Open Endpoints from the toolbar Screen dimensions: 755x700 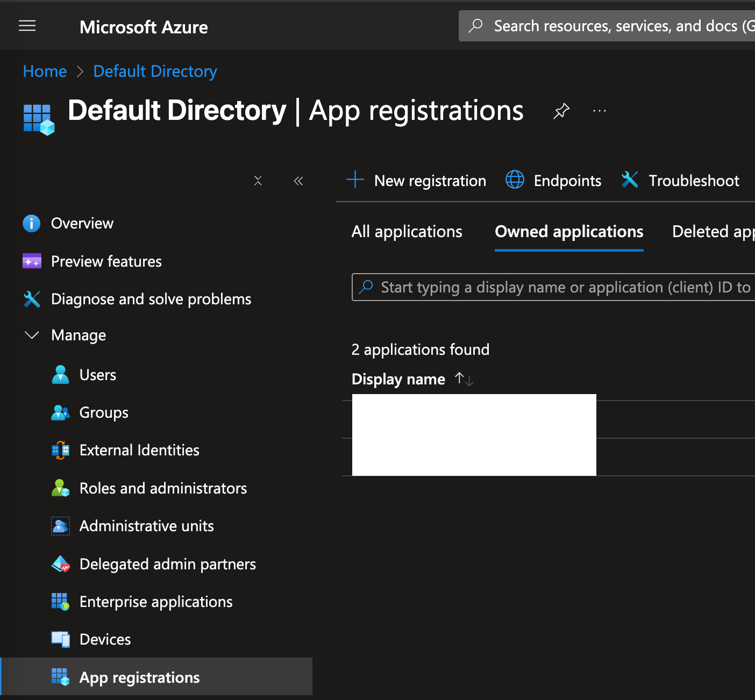pos(554,181)
